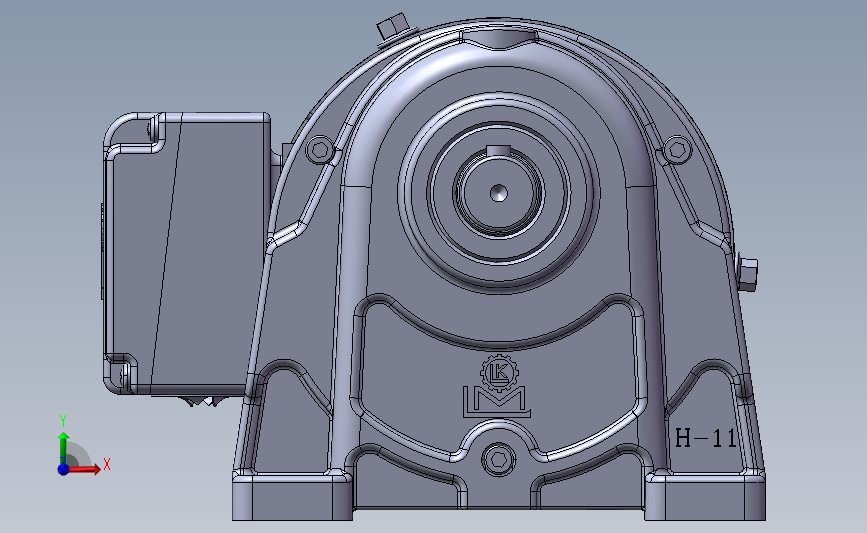
Task: Select the hex bolt on top of the housing
Action: [x=393, y=27]
